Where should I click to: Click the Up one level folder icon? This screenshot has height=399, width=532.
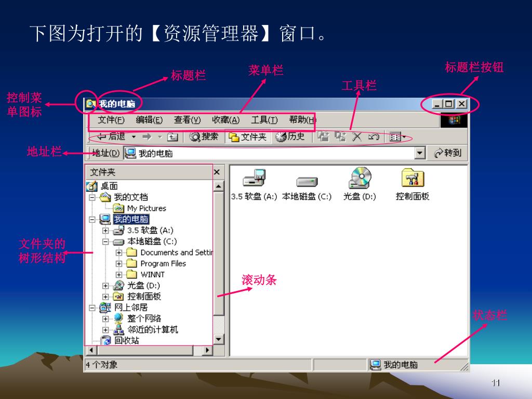pyautogui.click(x=172, y=137)
